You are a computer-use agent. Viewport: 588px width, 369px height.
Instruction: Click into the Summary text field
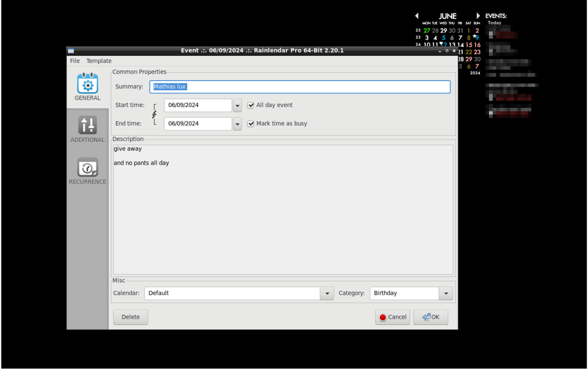(300, 87)
